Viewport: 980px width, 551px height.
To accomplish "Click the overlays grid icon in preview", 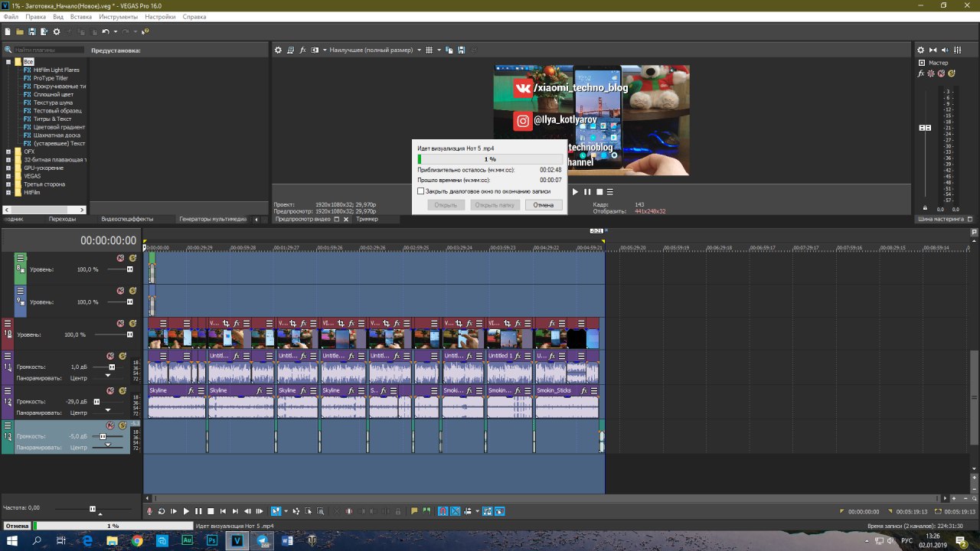I will (x=430, y=50).
